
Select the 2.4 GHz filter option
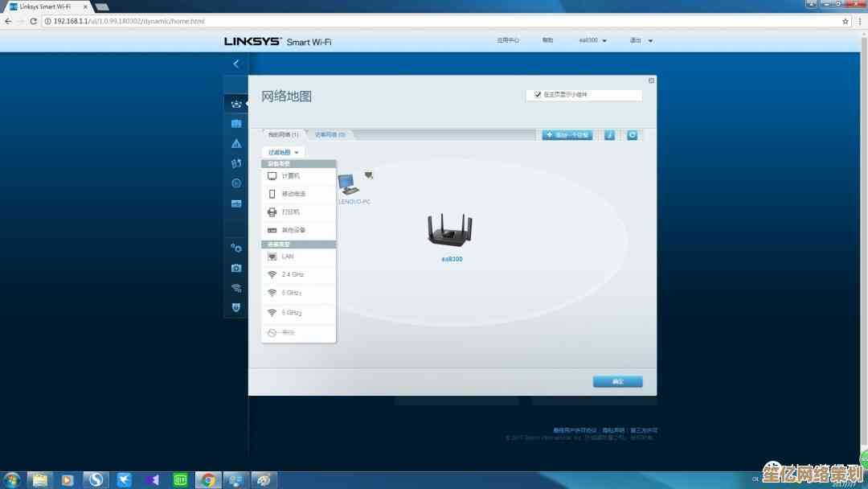pos(293,274)
